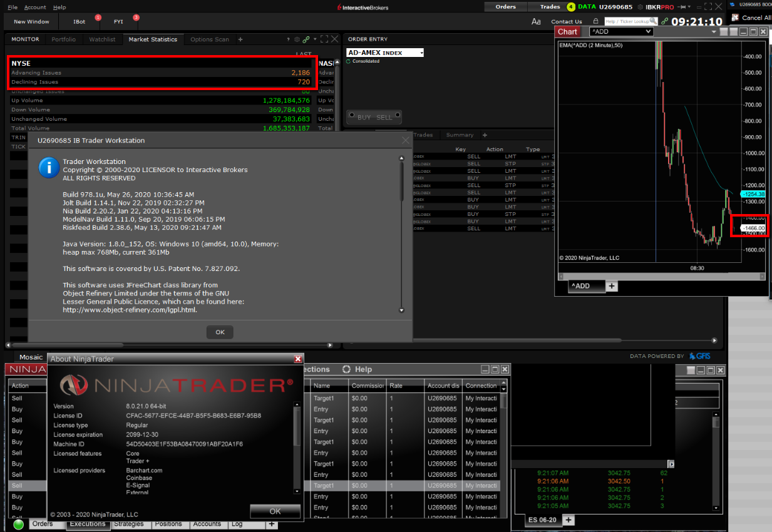The height and width of the screenshot is (532, 772).
Task: Click the search magnifier in Ticker Lookup field
Action: 654,21
